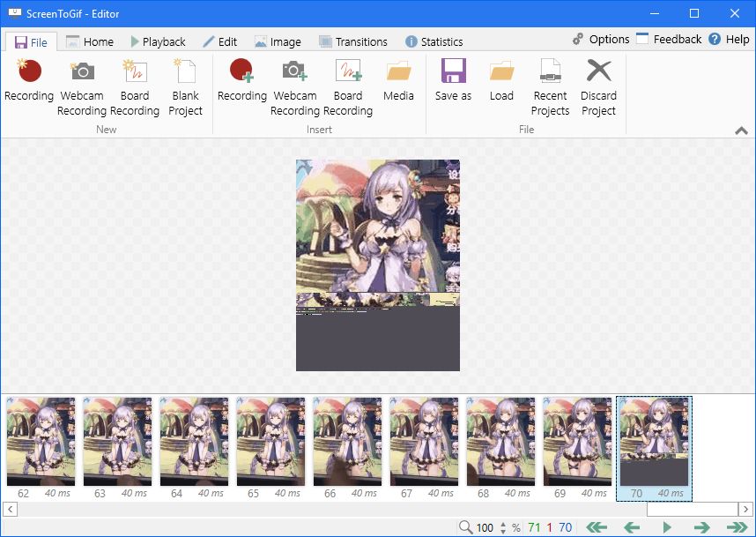Select frame 67 thumbnail
The height and width of the screenshot is (537, 756).
[424, 448]
